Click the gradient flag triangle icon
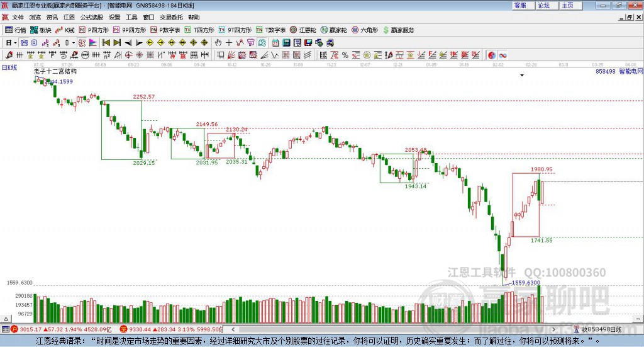Screen dimensions: 644x347 (93, 43)
